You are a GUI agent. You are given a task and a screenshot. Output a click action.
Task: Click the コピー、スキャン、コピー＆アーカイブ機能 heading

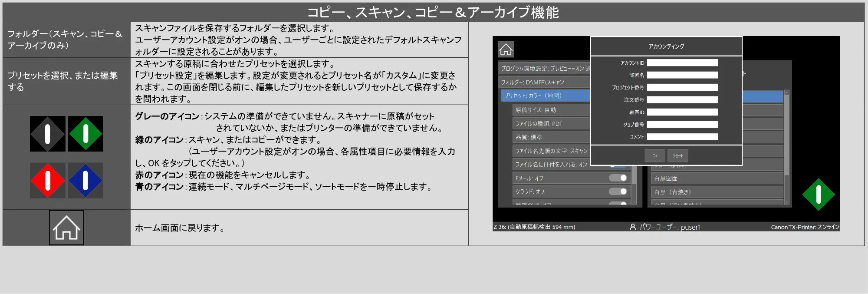click(x=433, y=12)
